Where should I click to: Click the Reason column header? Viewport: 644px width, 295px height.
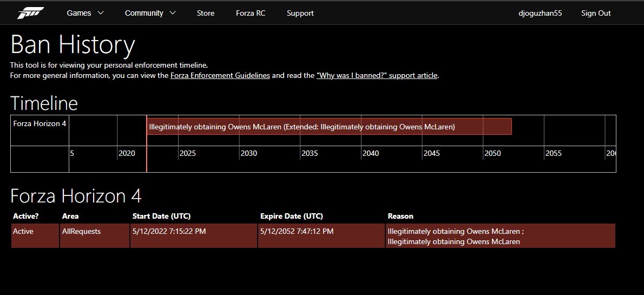[400, 216]
